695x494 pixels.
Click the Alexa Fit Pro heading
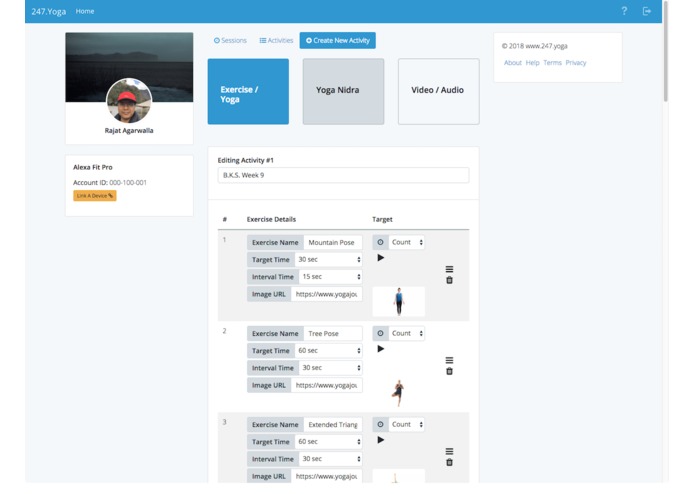(x=93, y=167)
